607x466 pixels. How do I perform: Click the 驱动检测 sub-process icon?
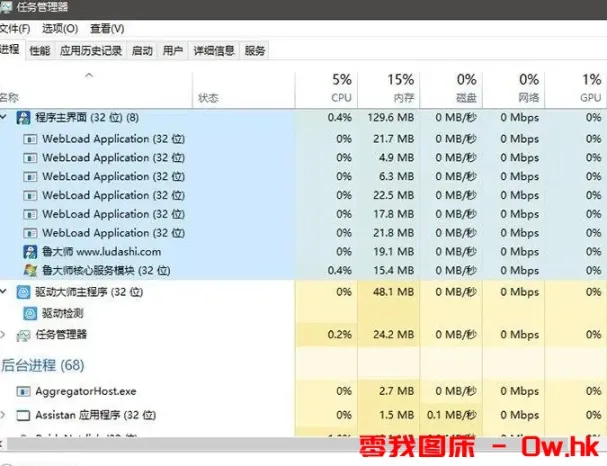click(31, 313)
